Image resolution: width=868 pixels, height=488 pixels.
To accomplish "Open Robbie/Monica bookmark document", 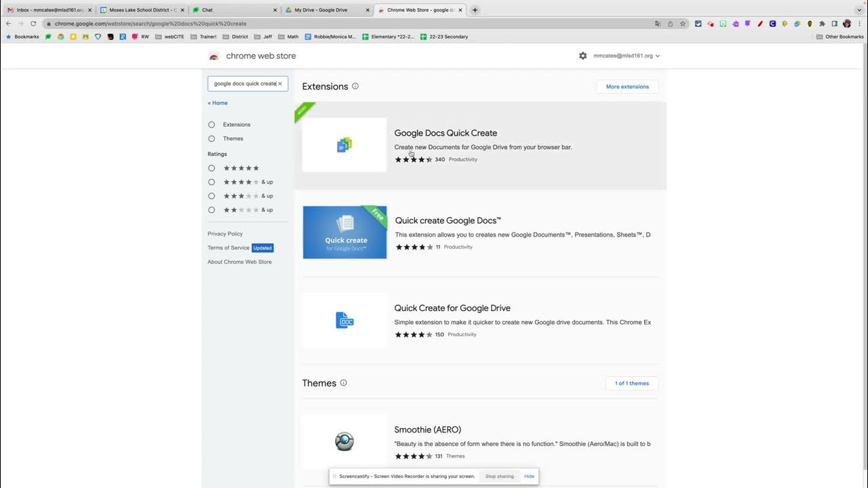I will pos(330,37).
